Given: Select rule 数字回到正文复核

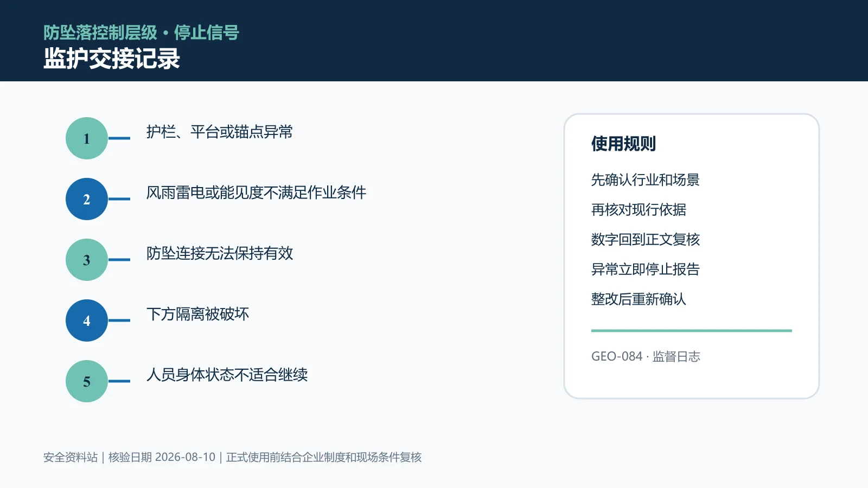Looking at the screenshot, I should click(646, 239).
